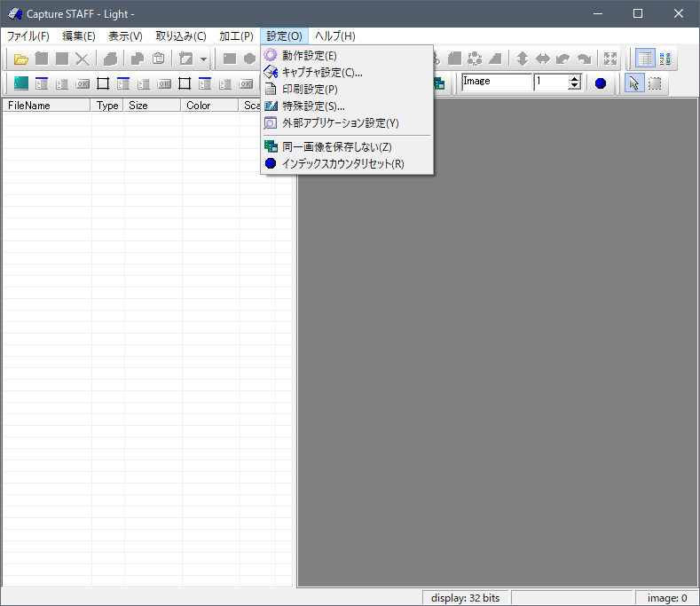Screen dimensions: 700x606
Task: Switch to thumbnail grid view mode
Action: click(665, 59)
